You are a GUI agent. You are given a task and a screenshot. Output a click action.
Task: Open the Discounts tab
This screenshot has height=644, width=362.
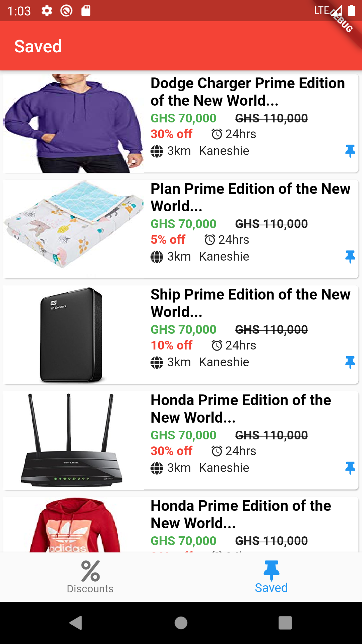click(x=90, y=577)
